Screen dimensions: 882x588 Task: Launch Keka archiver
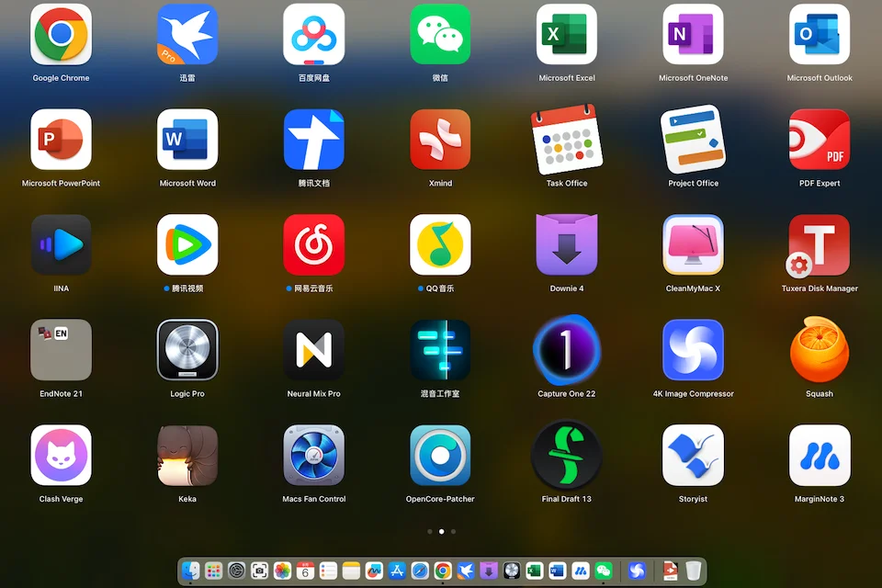187,455
